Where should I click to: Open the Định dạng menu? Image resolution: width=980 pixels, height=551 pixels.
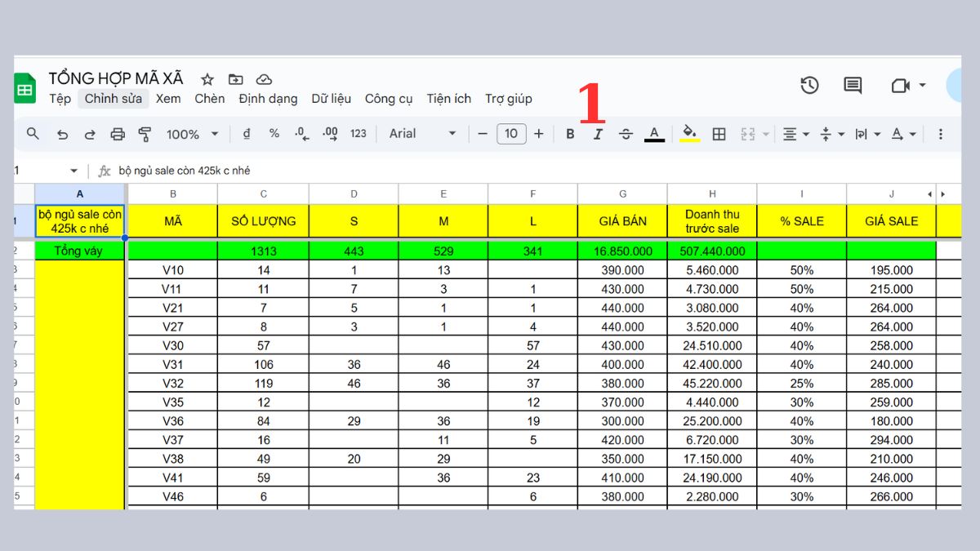click(x=268, y=99)
